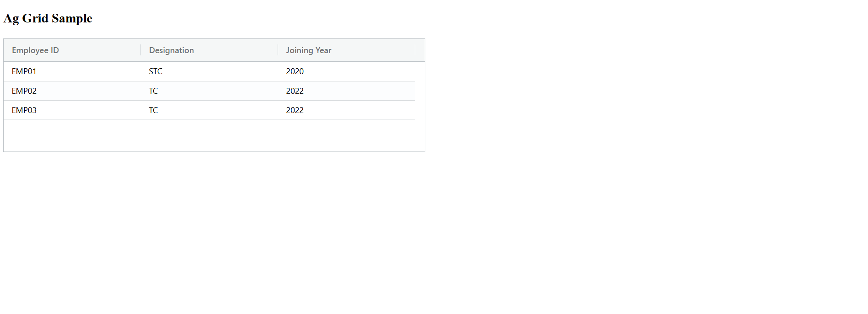Select the 2020 joining year cell
Viewport: 868px width, 314px height.
point(295,71)
